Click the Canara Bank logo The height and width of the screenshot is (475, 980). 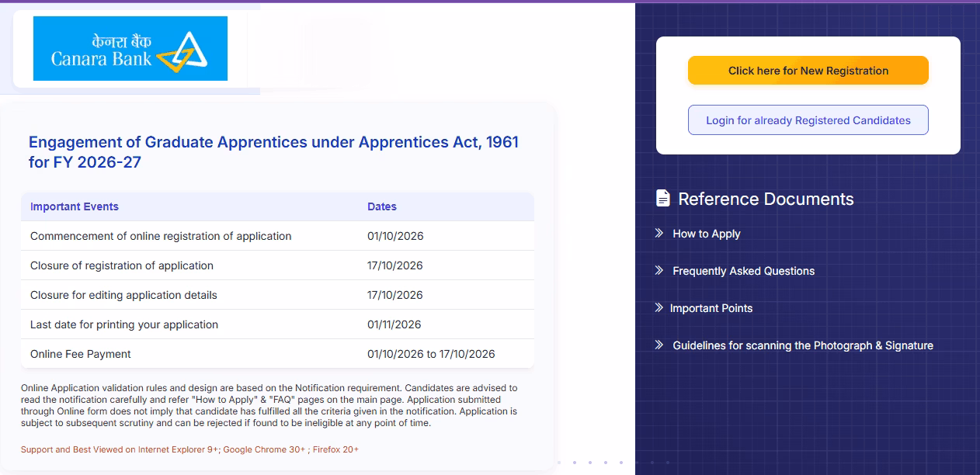(x=130, y=48)
